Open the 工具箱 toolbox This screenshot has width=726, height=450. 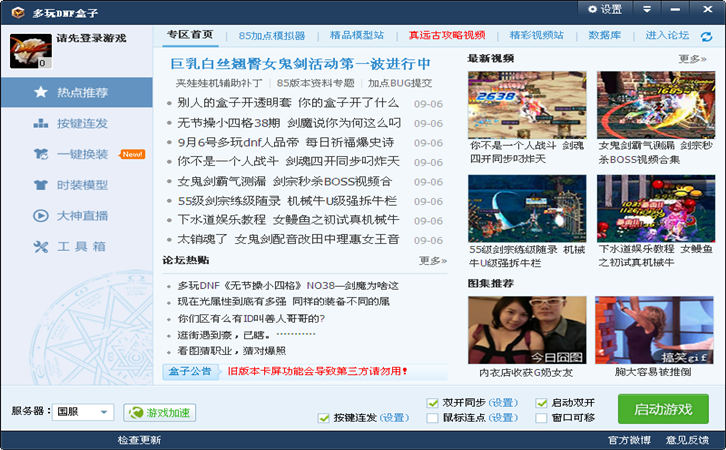coord(41,246)
